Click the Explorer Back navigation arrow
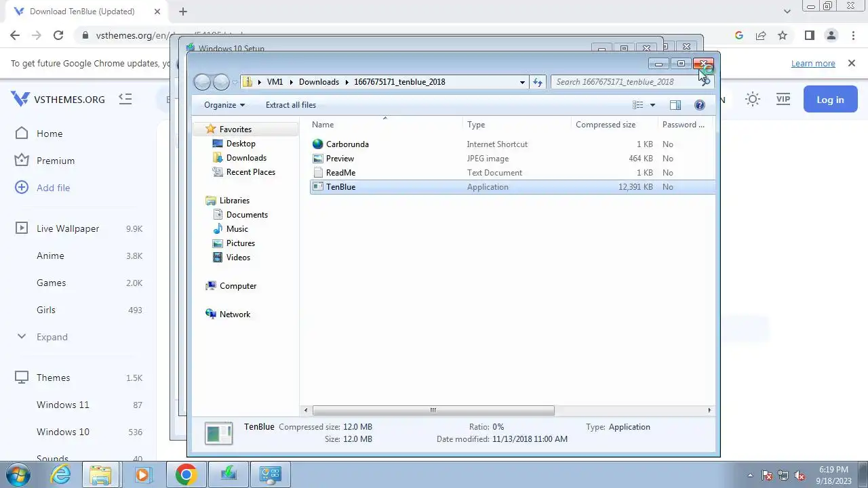 [x=202, y=82]
